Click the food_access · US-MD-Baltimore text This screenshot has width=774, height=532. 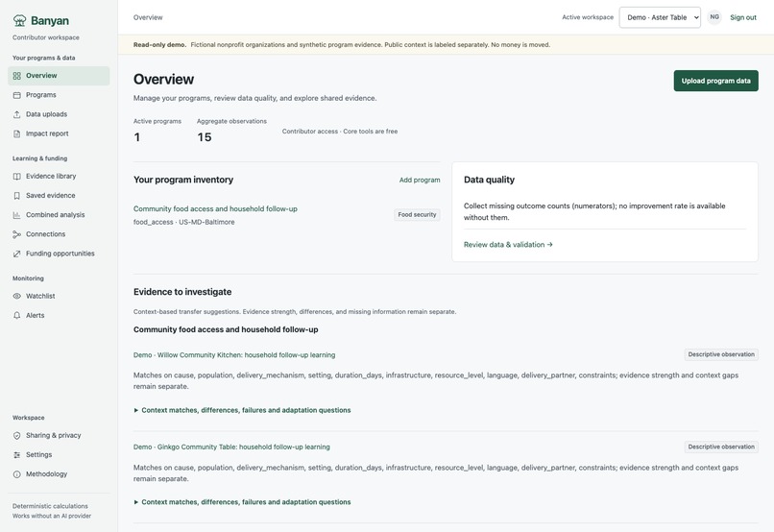(183, 222)
